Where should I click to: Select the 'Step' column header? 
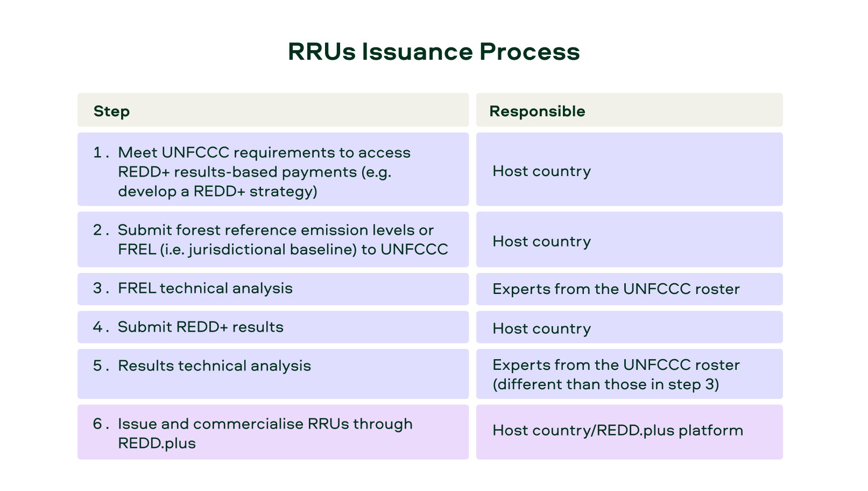point(273,110)
